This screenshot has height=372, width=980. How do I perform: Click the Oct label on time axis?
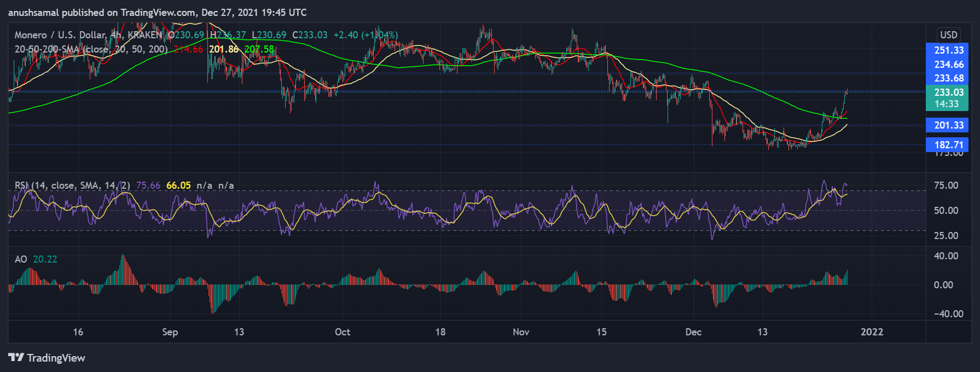(x=343, y=332)
